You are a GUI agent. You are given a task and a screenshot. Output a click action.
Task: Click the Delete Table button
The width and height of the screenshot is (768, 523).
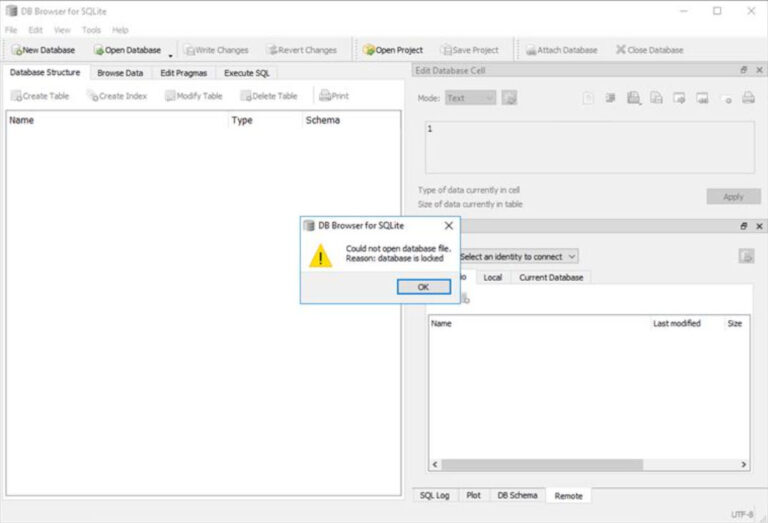pyautogui.click(x=269, y=96)
